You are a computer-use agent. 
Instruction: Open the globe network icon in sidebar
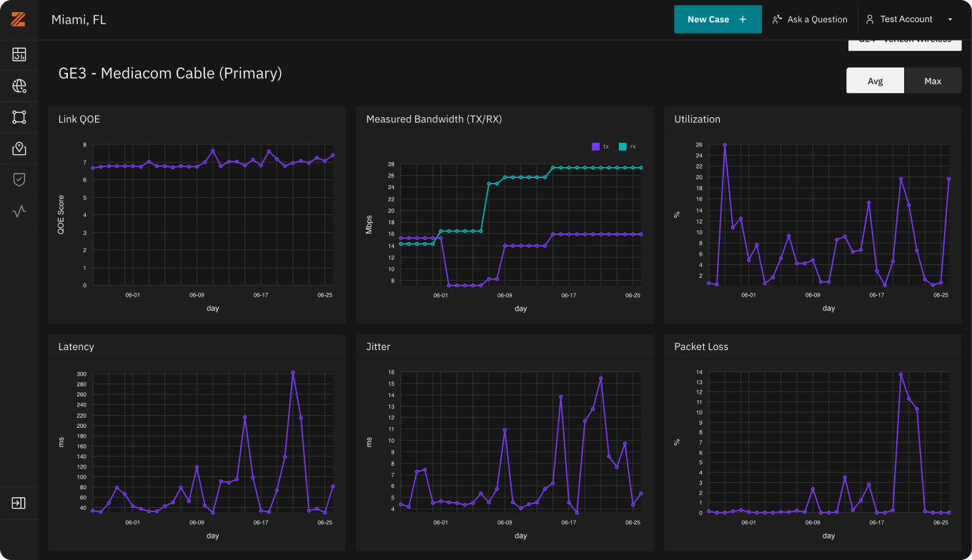pyautogui.click(x=19, y=86)
